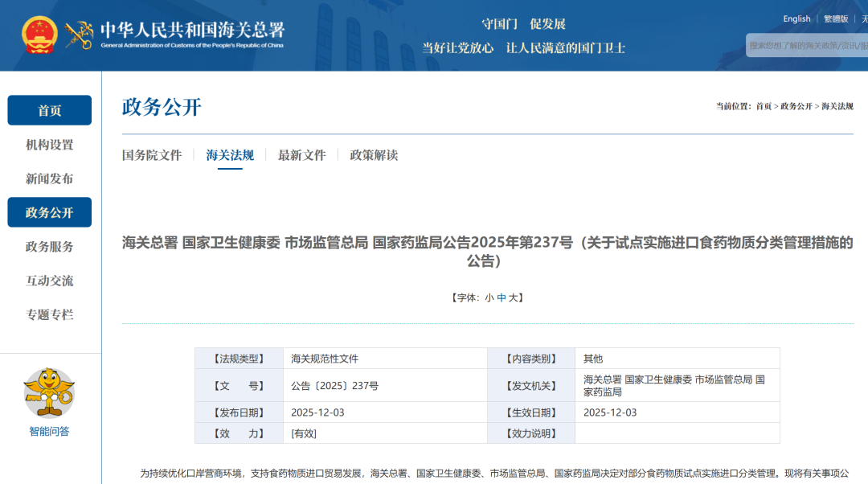The width and height of the screenshot is (868, 484).
Task: Open the 智能问答 mascot assistant
Action: click(x=49, y=394)
